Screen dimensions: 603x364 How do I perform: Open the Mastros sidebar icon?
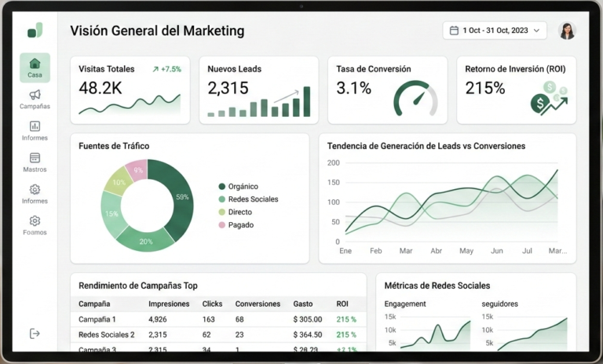[35, 158]
